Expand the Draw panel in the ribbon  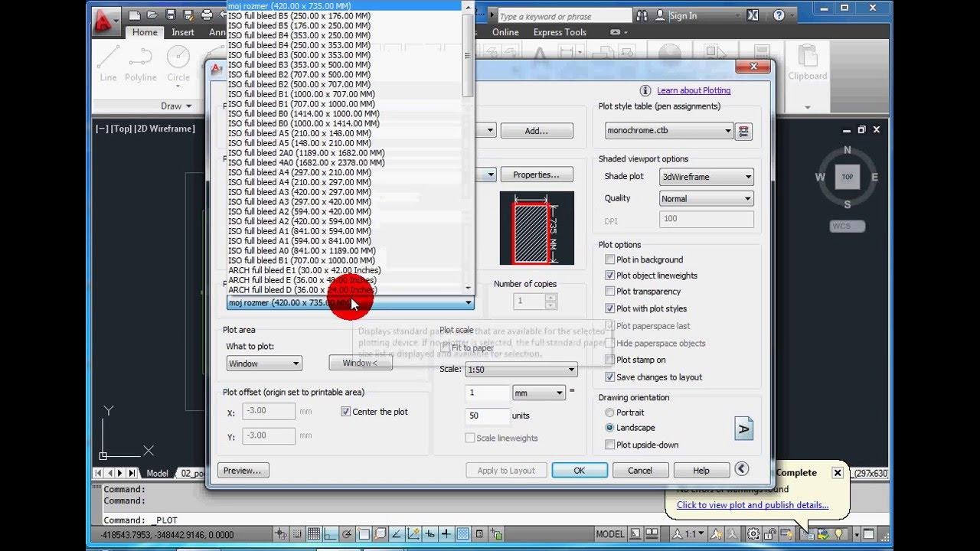[176, 106]
